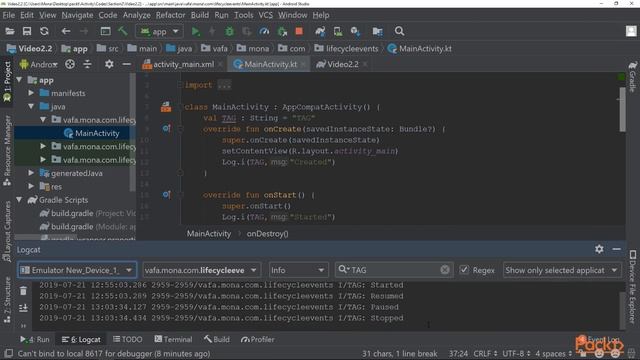Open AVD Manager icon

[x=338, y=31]
